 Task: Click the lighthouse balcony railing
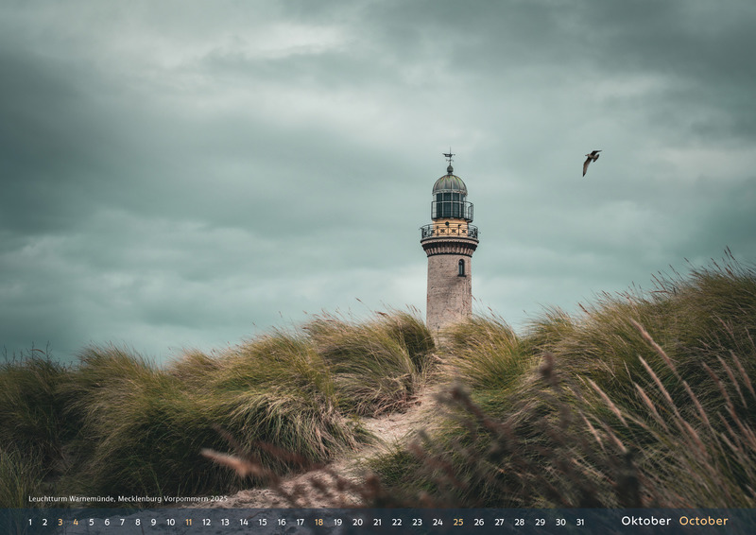[449, 231]
